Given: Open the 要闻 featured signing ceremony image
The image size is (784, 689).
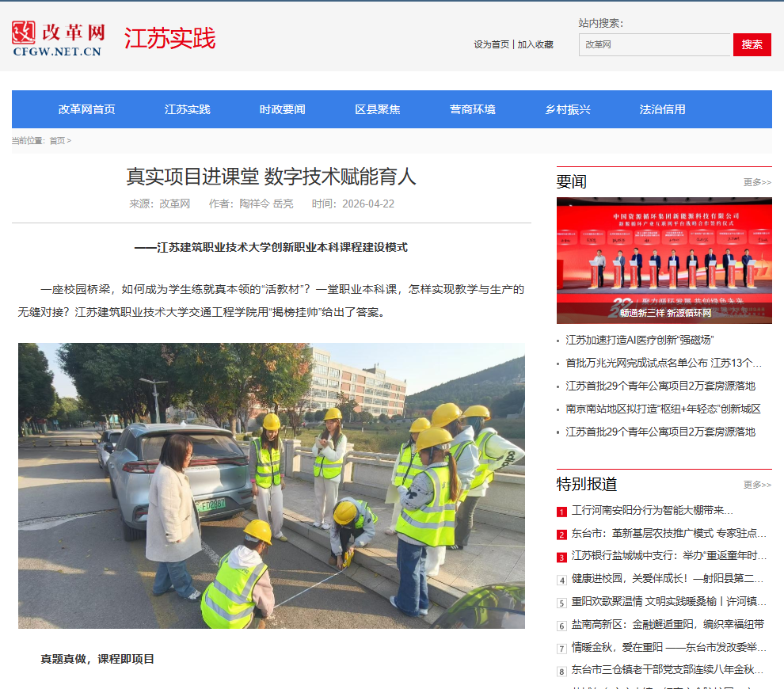Looking at the screenshot, I should tap(664, 260).
